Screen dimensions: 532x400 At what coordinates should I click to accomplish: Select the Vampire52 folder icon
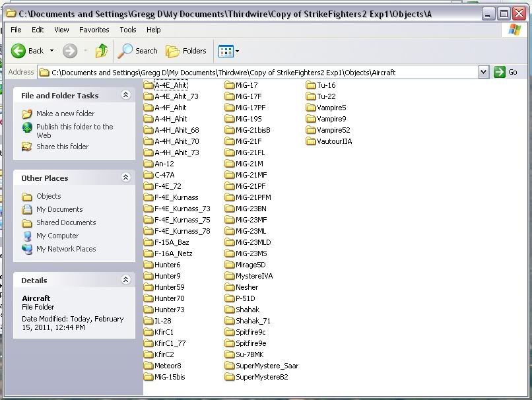pos(311,130)
